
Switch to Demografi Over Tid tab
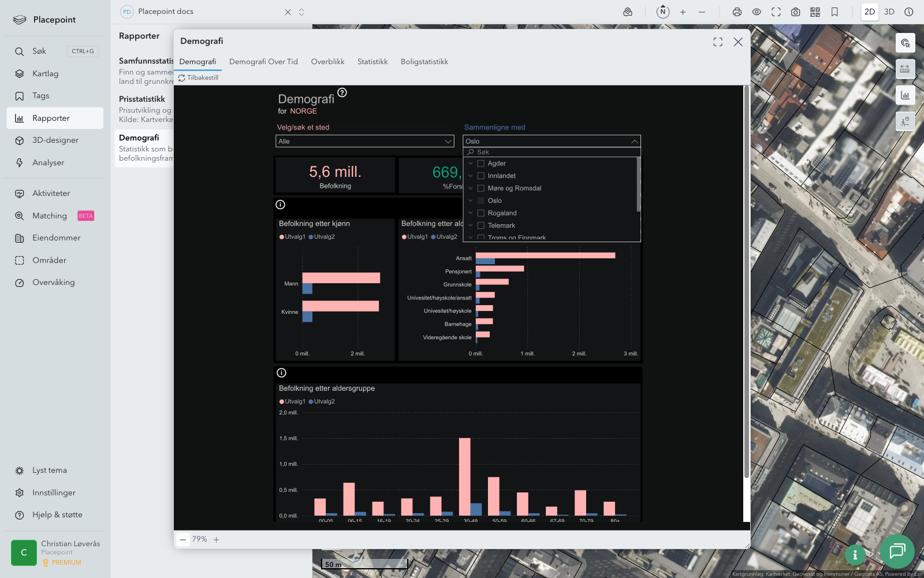point(263,62)
